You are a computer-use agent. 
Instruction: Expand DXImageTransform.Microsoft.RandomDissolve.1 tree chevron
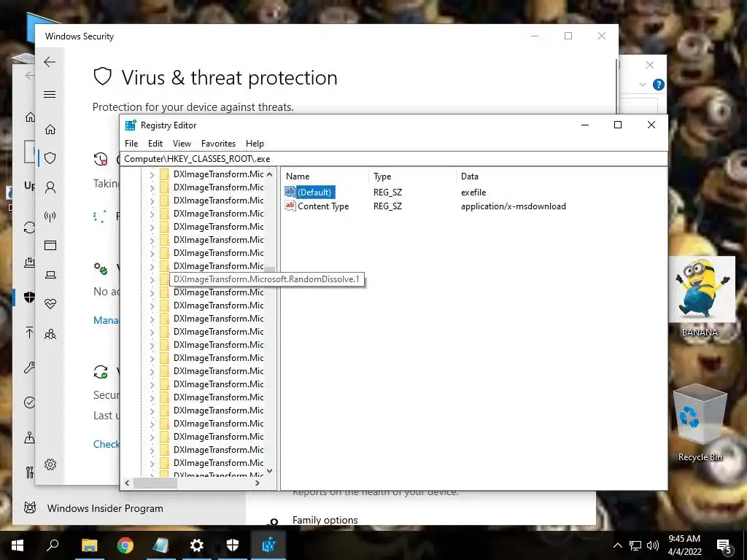tap(152, 279)
